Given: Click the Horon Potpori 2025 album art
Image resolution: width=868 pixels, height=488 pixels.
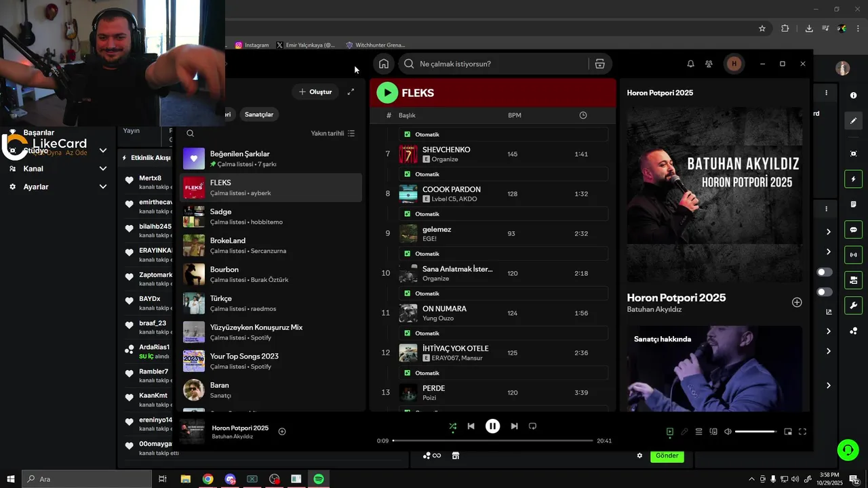Looking at the screenshot, I should tap(715, 195).
